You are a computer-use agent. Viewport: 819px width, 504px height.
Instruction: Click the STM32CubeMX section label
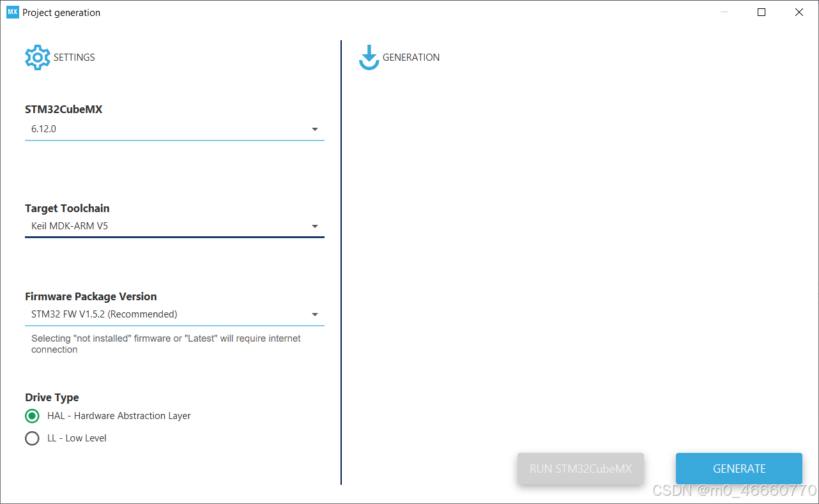64,109
